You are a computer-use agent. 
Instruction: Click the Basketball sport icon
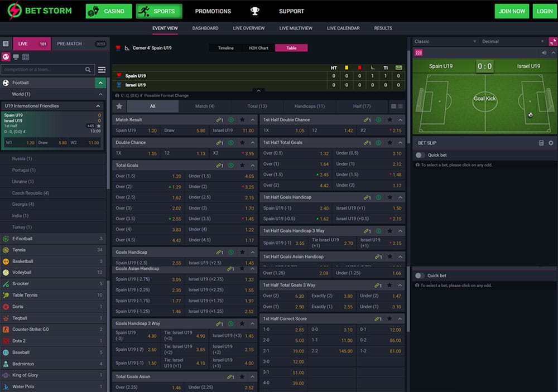[x=6, y=262]
